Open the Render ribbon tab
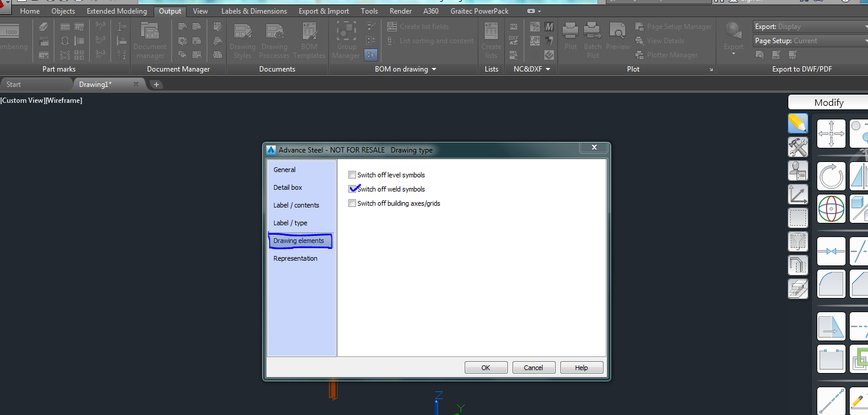 pyautogui.click(x=400, y=11)
